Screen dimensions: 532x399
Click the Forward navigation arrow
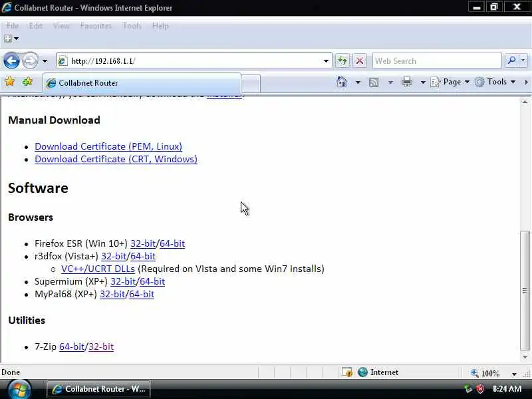(30, 61)
